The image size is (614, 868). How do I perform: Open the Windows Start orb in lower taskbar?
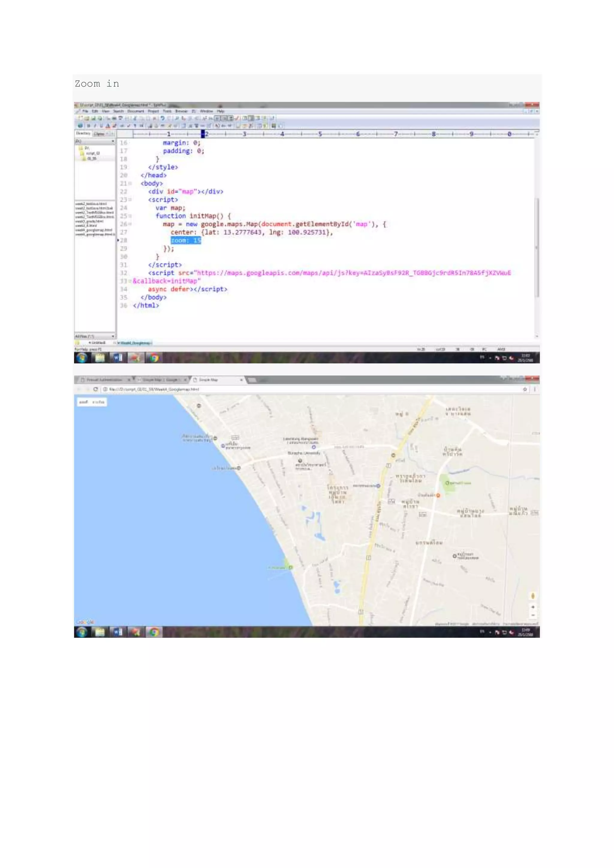click(x=82, y=632)
